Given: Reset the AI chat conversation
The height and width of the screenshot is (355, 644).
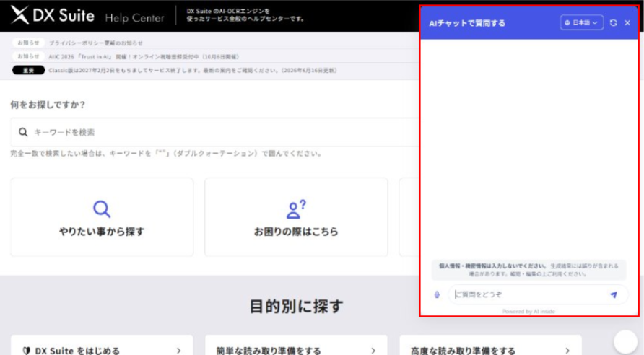Looking at the screenshot, I should (x=614, y=23).
